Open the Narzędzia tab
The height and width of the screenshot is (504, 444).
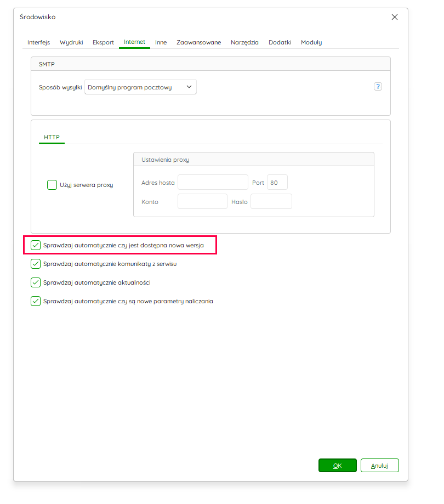244,42
